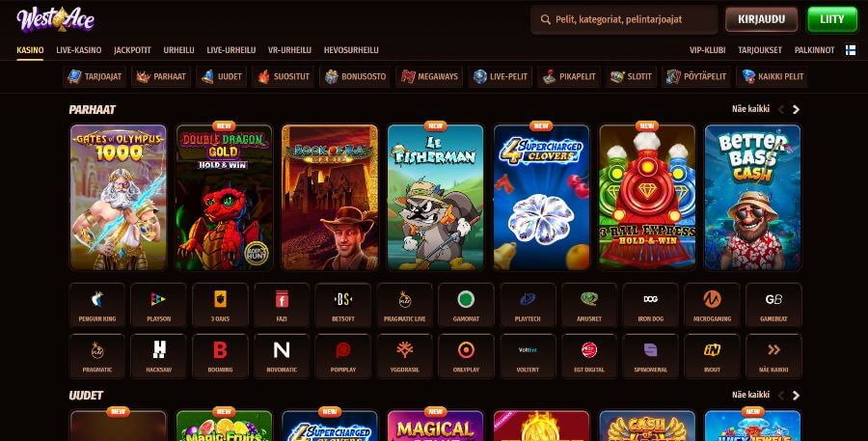
Task: Show next games in Uudet carousel
Action: pos(796,396)
